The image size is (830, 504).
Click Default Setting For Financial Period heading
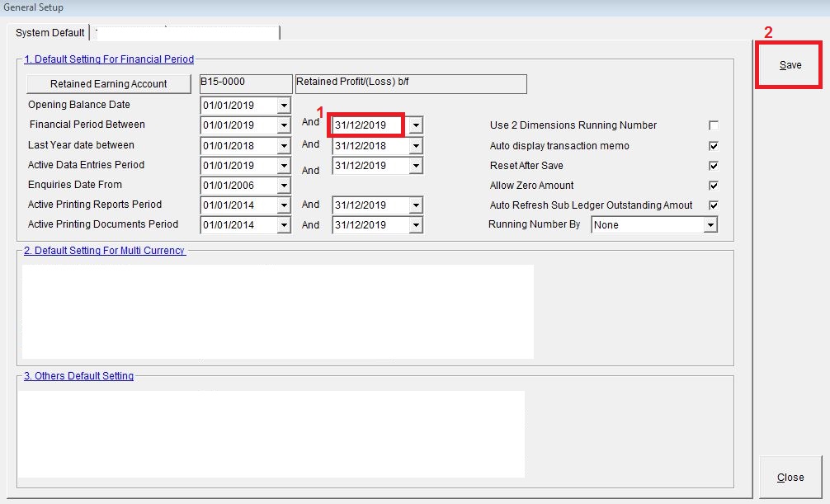click(x=108, y=59)
